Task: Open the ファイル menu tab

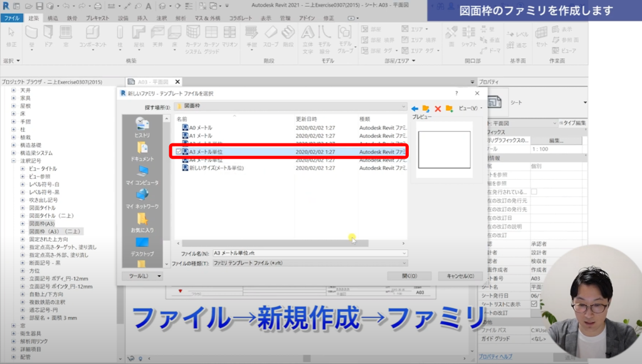Action: 12,18
